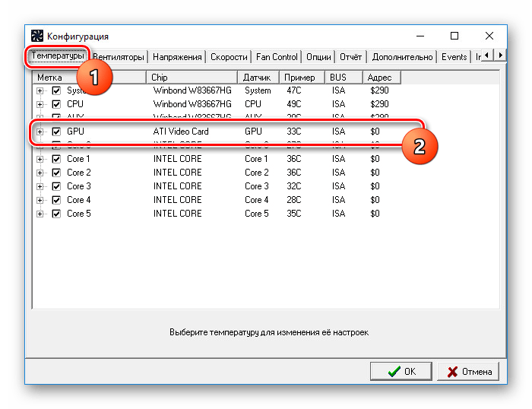The height and width of the screenshot is (409, 532).
Task: Click the Датчик column header
Action: pyautogui.click(x=258, y=78)
